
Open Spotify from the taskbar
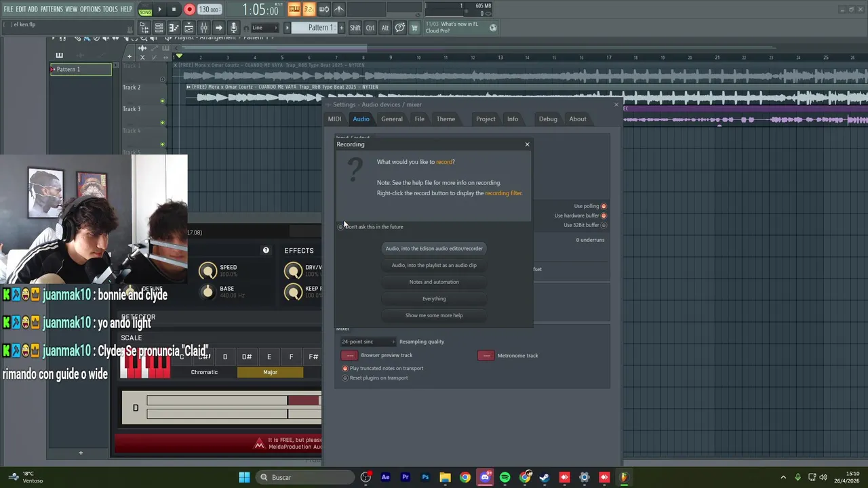[x=505, y=477]
